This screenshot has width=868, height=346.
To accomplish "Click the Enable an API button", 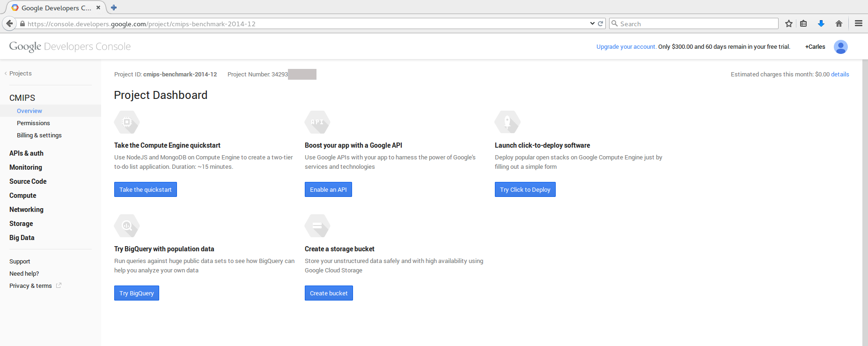I will [x=328, y=189].
